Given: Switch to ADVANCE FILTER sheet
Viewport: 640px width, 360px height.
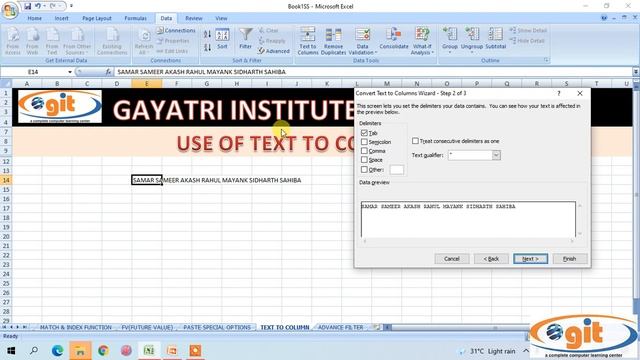Looking at the screenshot, I should tap(340, 327).
